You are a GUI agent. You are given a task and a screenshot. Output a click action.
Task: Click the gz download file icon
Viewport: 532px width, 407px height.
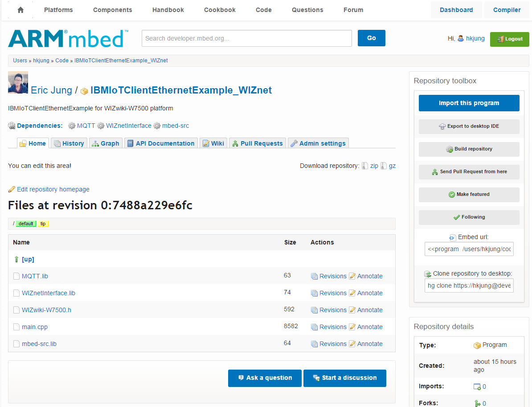point(383,166)
